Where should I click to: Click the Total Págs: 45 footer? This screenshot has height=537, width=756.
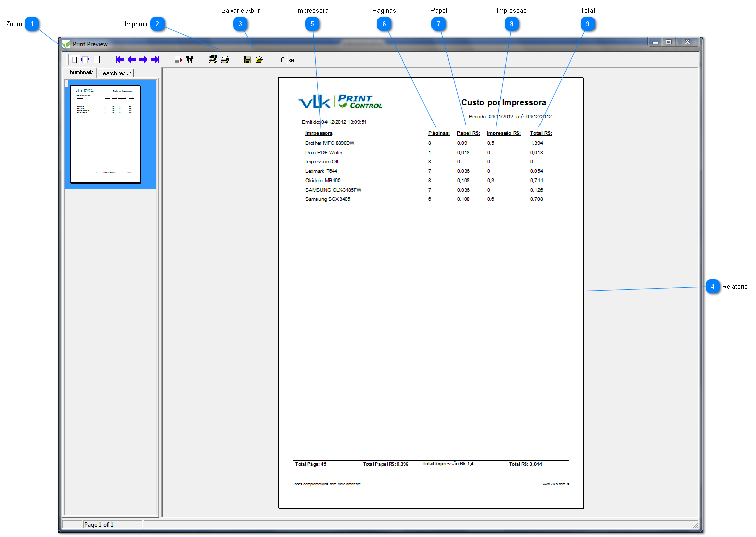(x=310, y=464)
